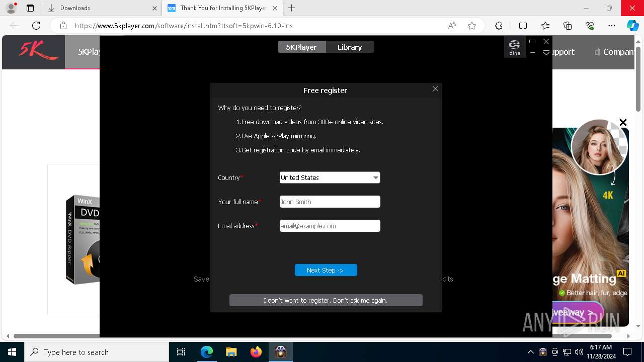Maximize the 5KPlayer window
The width and height of the screenshot is (644, 362).
coord(532,41)
